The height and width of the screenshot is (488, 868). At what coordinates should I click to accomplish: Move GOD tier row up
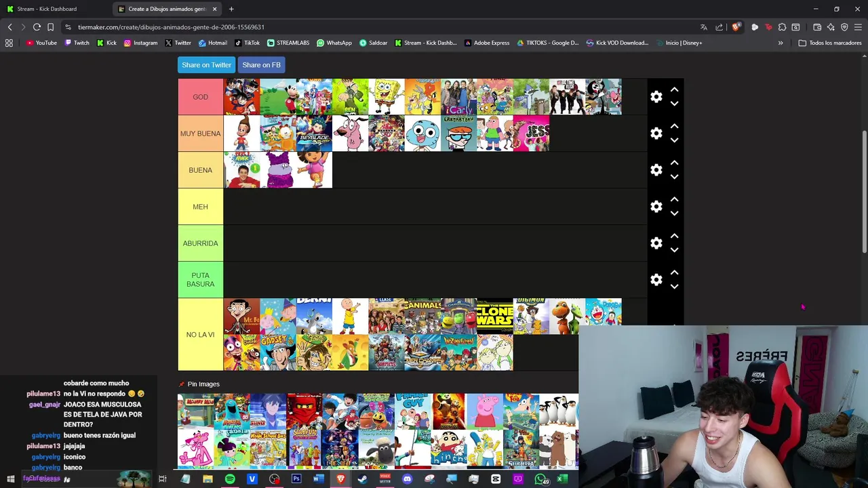pos(674,89)
